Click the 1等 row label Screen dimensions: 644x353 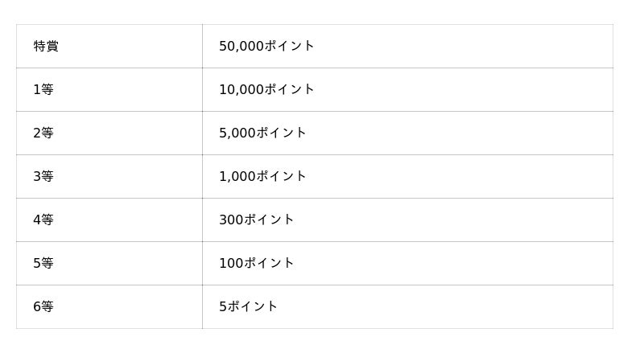pos(43,90)
